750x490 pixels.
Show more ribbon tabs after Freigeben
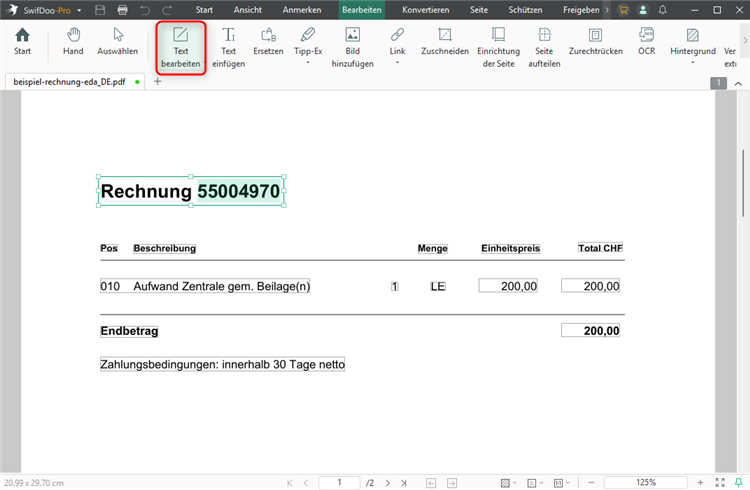point(607,10)
